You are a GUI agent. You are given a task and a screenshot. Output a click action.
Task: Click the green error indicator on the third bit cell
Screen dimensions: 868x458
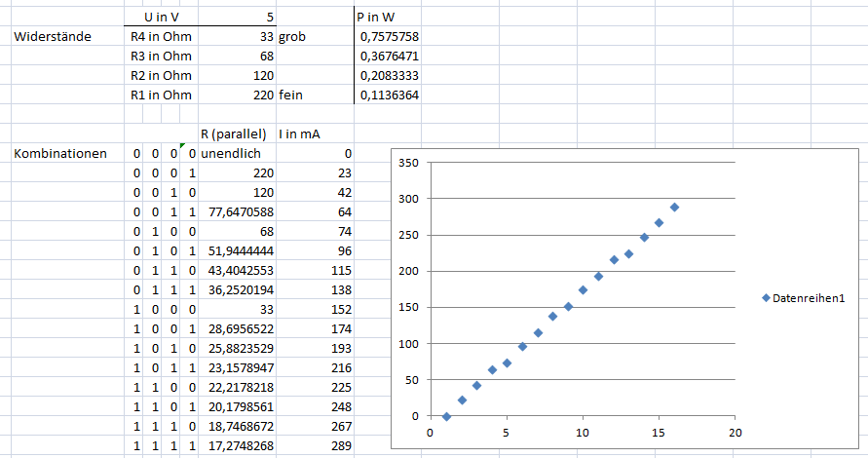182,146
